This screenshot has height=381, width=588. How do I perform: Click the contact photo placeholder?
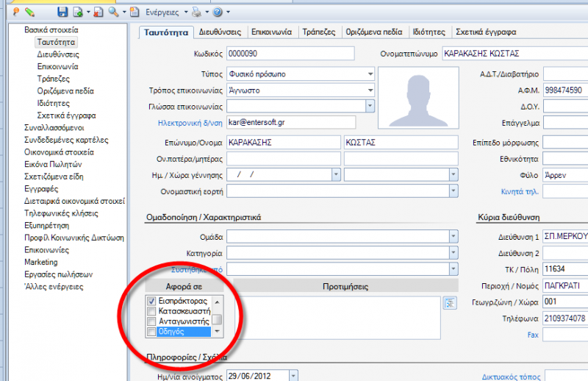pos(418,98)
